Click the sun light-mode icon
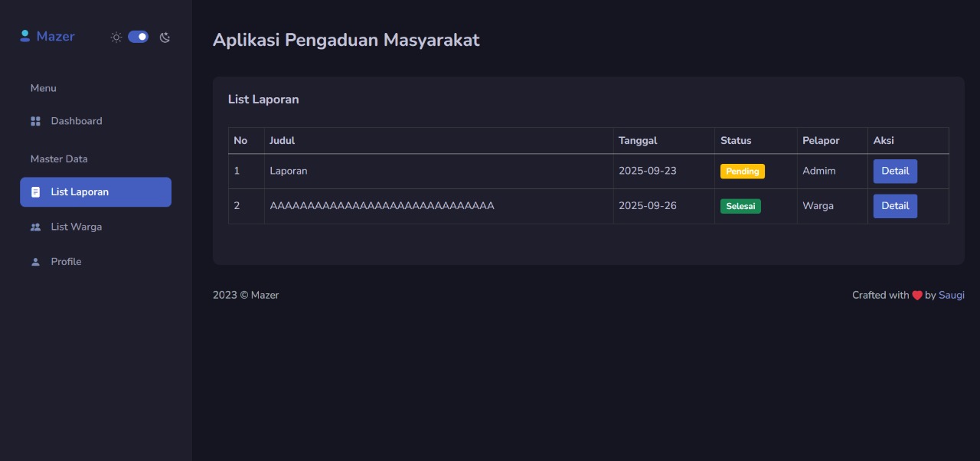This screenshot has width=980, height=461. coord(116,37)
